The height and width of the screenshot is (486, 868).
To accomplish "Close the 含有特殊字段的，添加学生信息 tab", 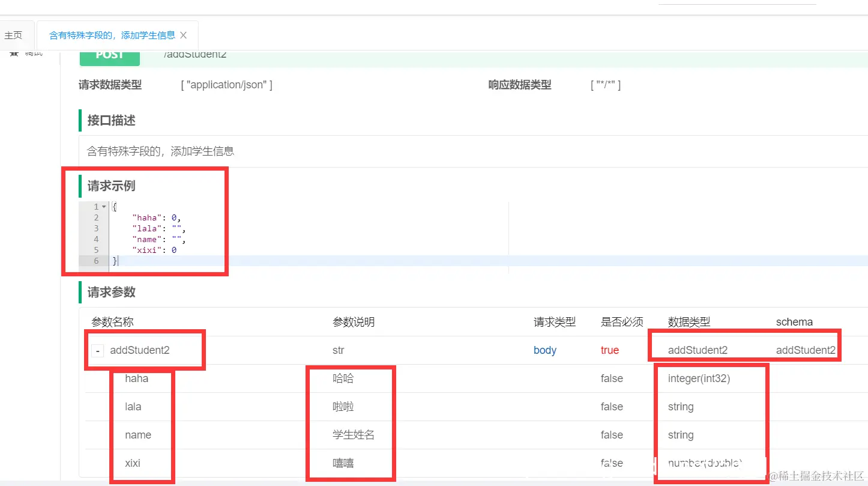I will [184, 35].
